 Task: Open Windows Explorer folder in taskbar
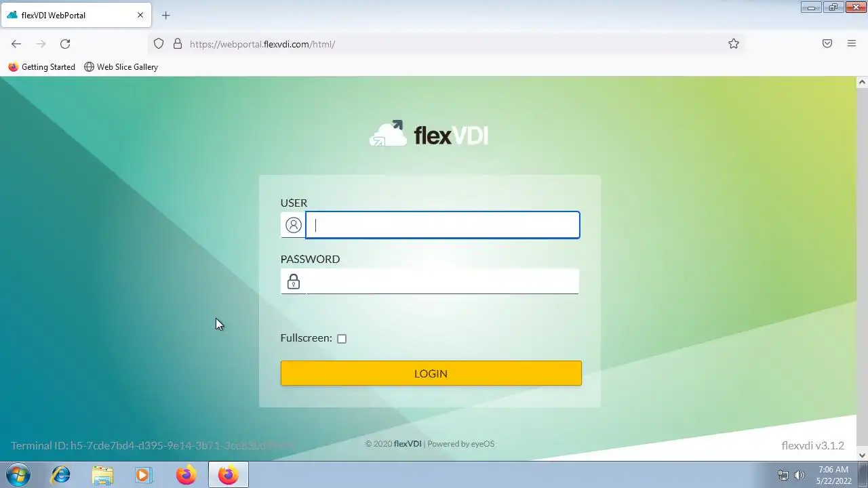point(102,474)
